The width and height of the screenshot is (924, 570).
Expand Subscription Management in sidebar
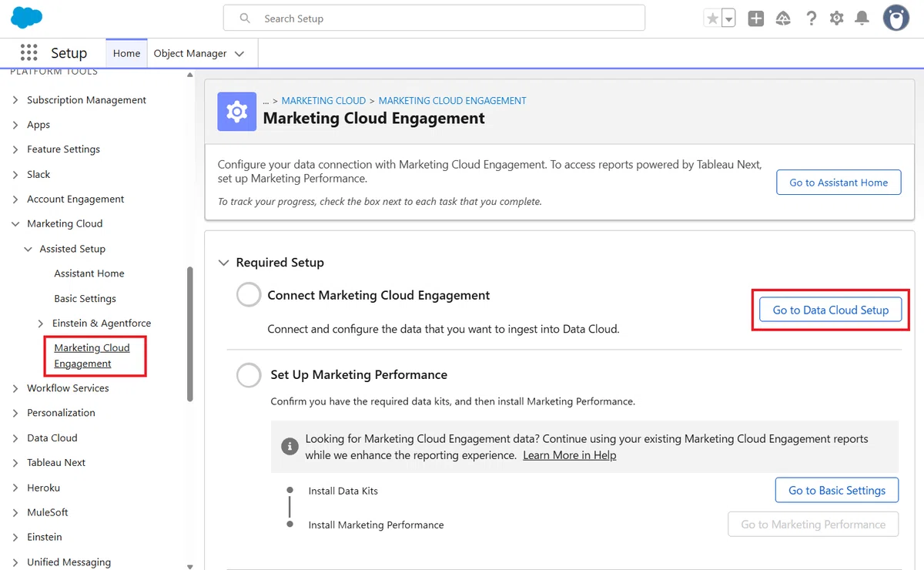click(15, 100)
